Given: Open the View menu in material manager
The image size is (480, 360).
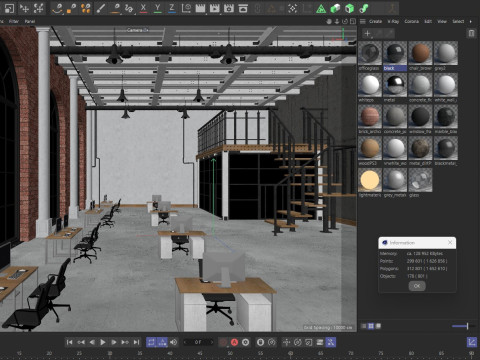Looking at the screenshot, I should (x=442, y=21).
